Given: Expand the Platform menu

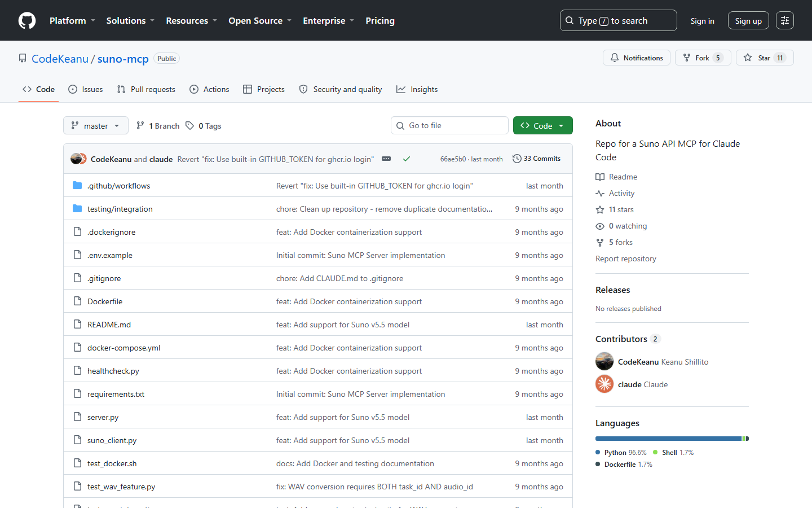Looking at the screenshot, I should pyautogui.click(x=72, y=20).
